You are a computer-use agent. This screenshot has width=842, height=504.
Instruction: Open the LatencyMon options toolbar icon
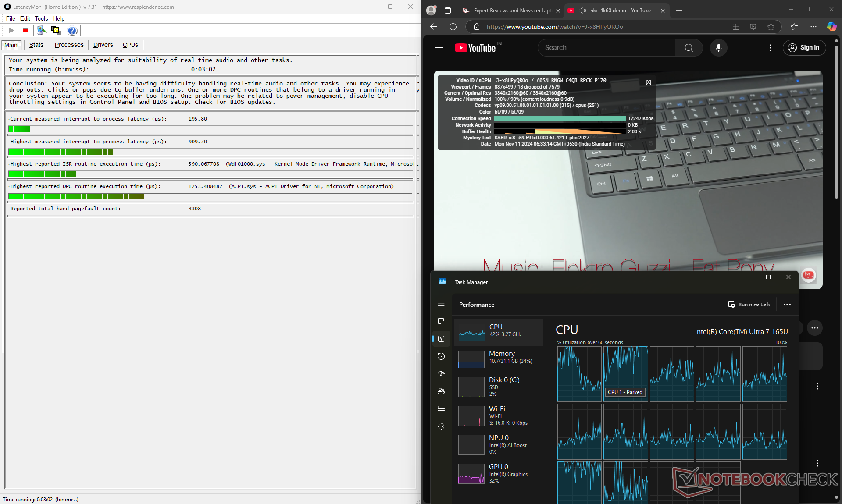(x=42, y=30)
